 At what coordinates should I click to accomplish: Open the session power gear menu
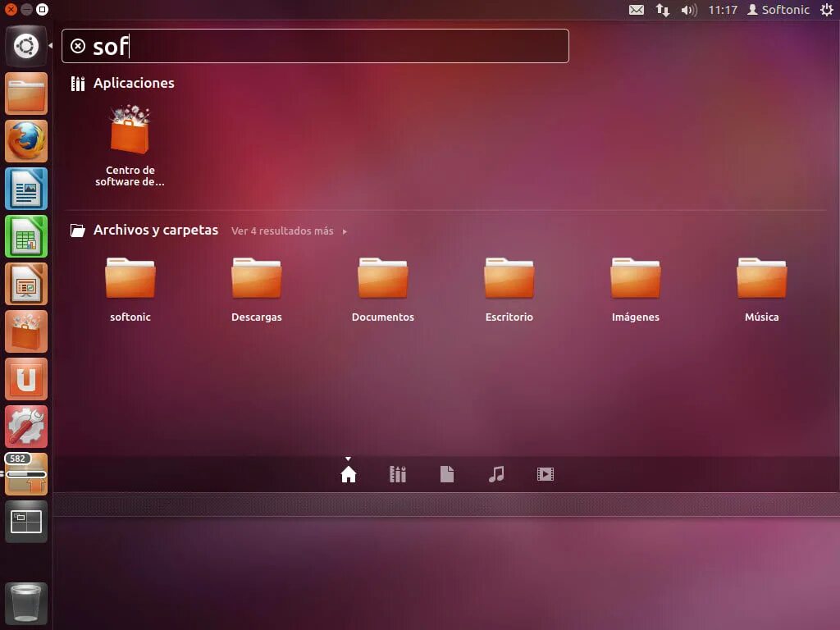click(827, 10)
